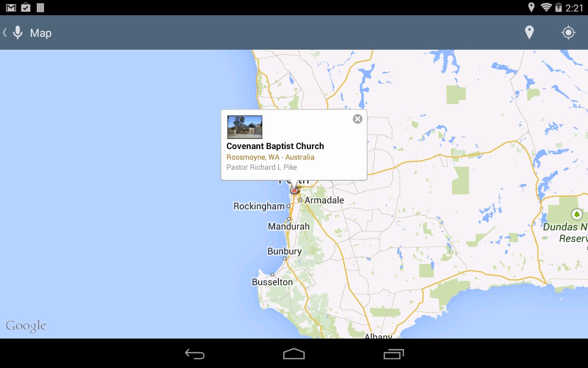Screen dimensions: 588x368
Task: Tap the status bar location indicator
Action: [531, 7]
